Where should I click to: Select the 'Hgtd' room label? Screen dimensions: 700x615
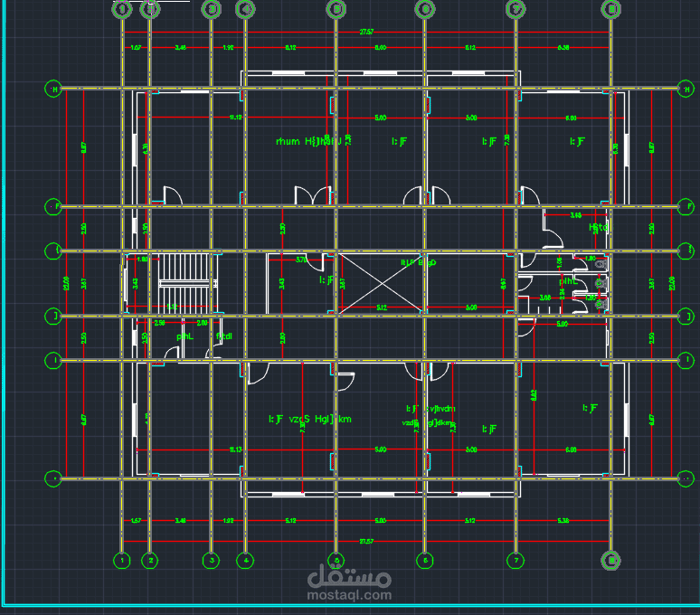[x=598, y=228]
